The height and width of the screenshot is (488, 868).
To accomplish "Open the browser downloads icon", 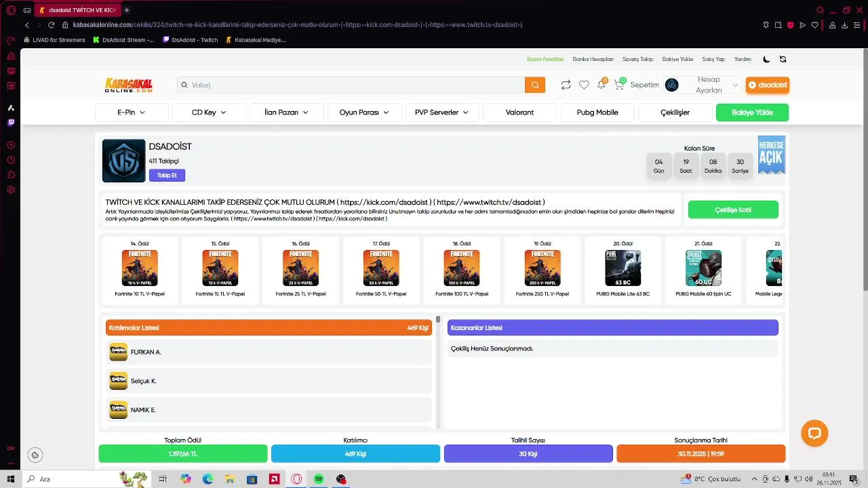I will pos(844,25).
